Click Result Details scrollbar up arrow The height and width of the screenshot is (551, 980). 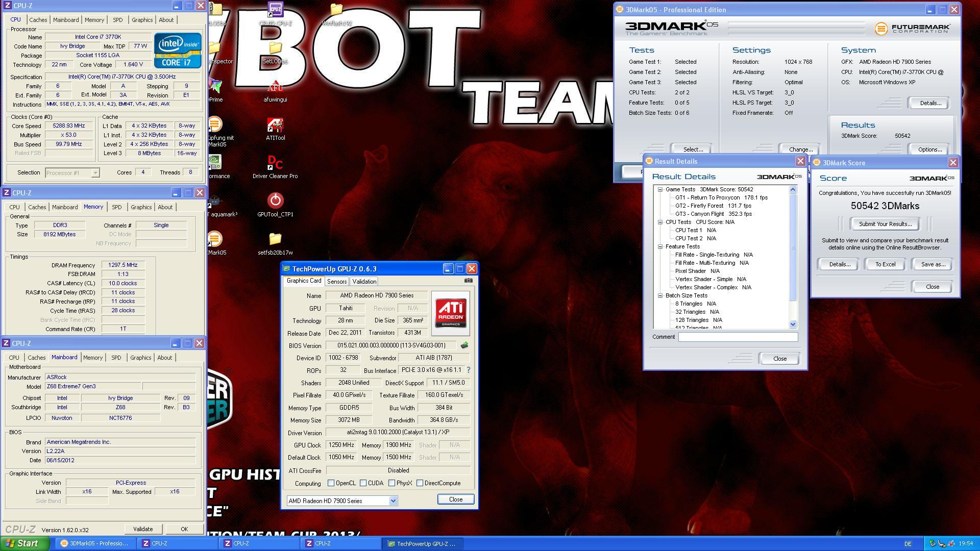(793, 190)
